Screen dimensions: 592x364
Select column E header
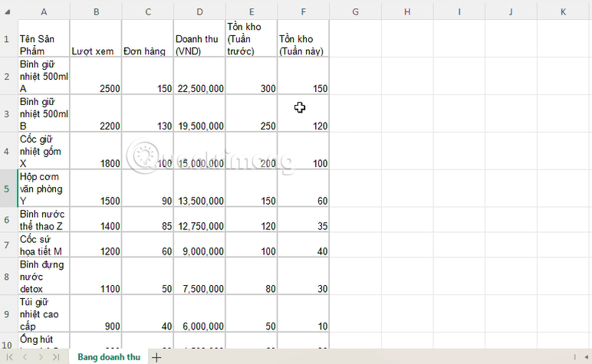(x=252, y=11)
